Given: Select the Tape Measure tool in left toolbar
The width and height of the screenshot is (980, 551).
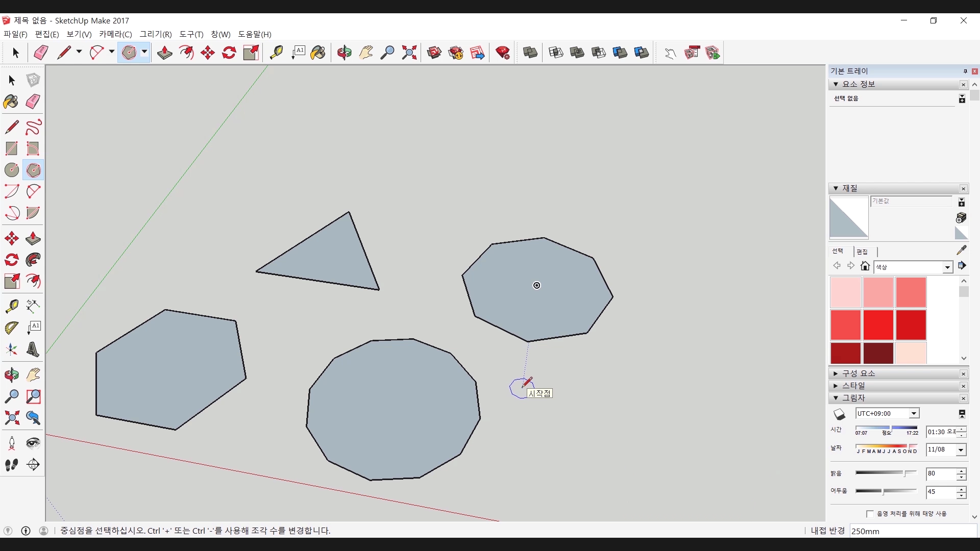Looking at the screenshot, I should [x=11, y=306].
